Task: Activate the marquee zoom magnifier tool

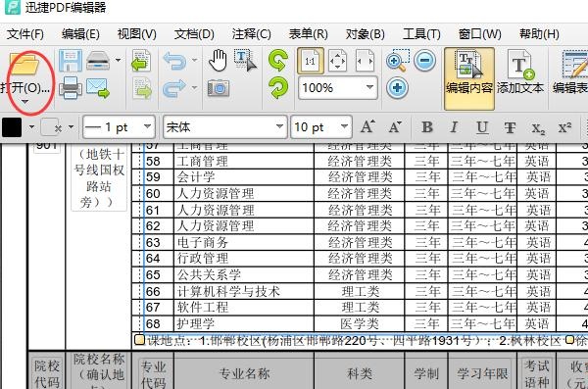Action: [398, 61]
